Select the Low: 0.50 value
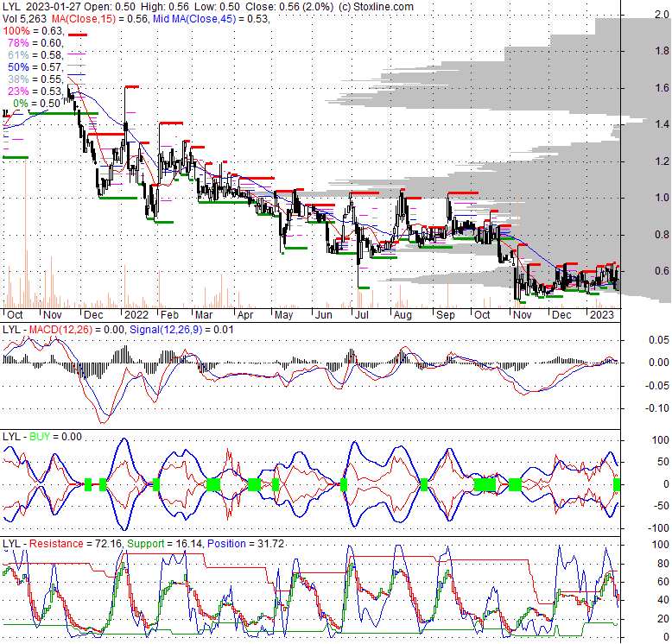Viewport: 672px width, 644px height. [218, 7]
